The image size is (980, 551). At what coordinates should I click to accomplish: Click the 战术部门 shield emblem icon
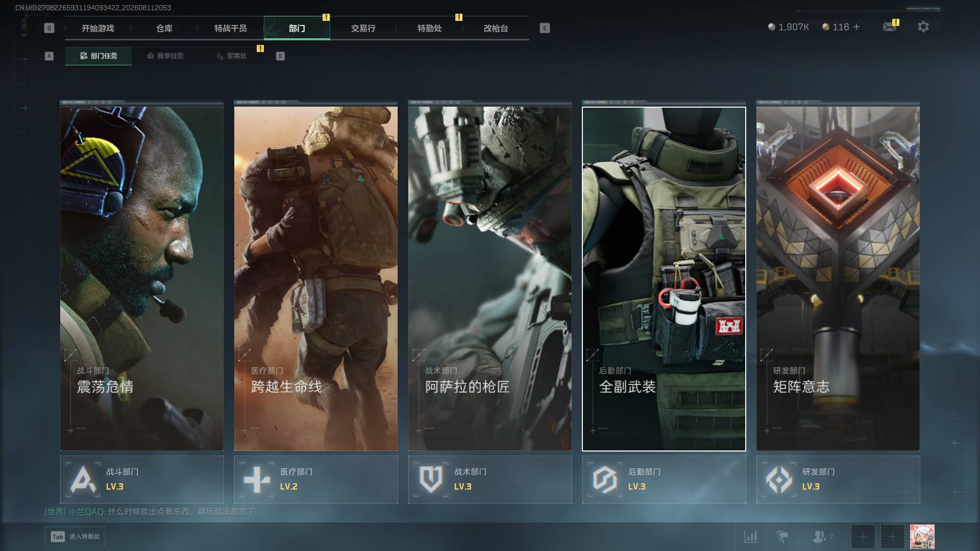click(431, 480)
